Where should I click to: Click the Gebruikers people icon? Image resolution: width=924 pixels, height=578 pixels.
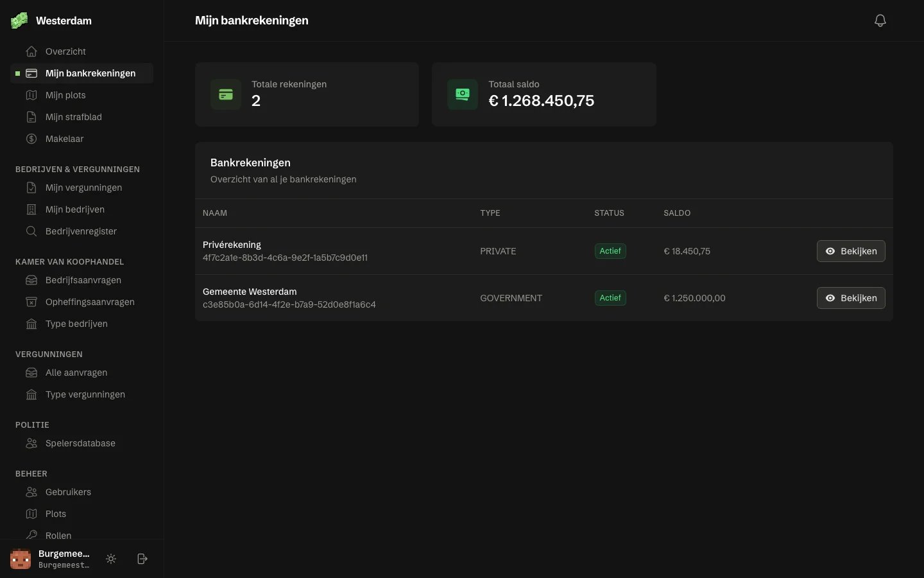pos(31,492)
